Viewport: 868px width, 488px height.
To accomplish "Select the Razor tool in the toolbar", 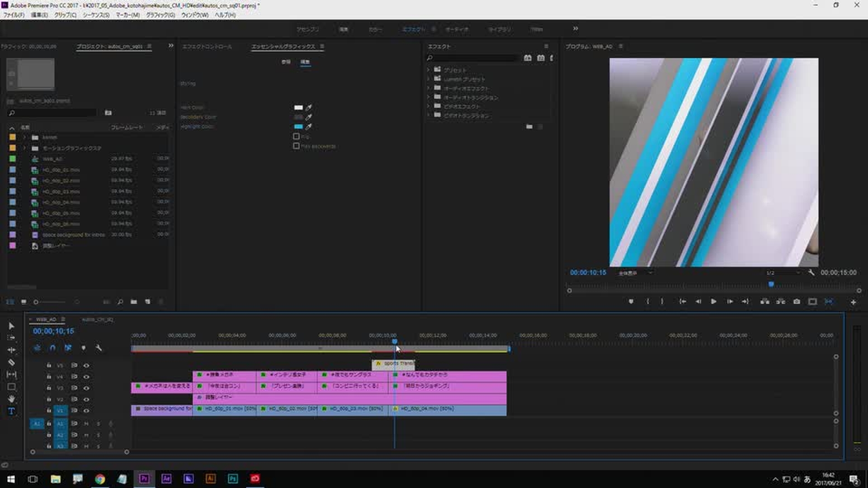I will (x=11, y=362).
